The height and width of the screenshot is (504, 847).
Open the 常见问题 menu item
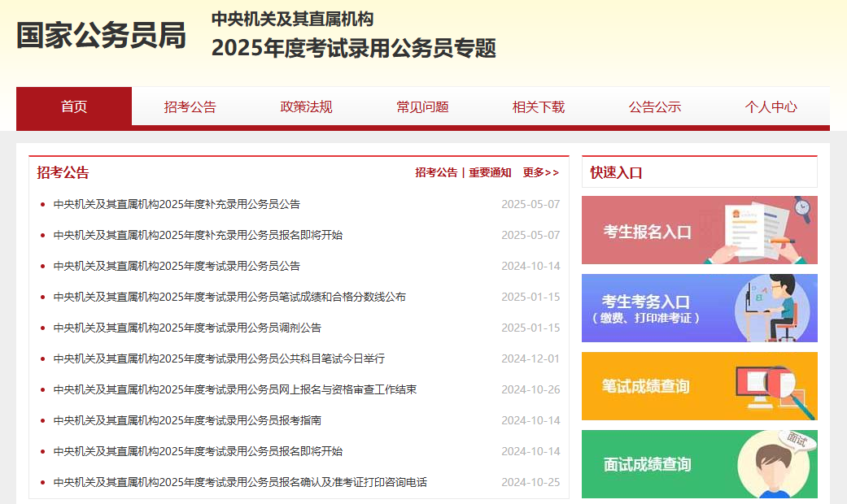coord(422,106)
